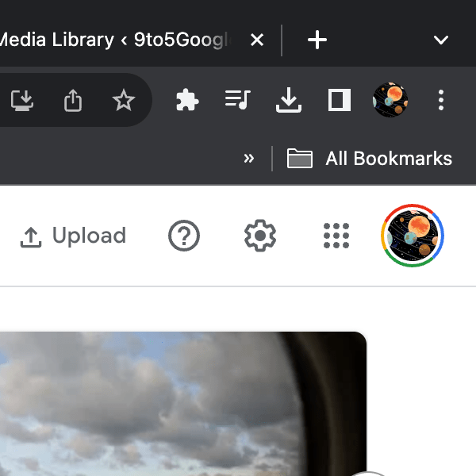Open the media controls playlist icon
Viewport: 476px width, 476px height.
[x=237, y=100]
